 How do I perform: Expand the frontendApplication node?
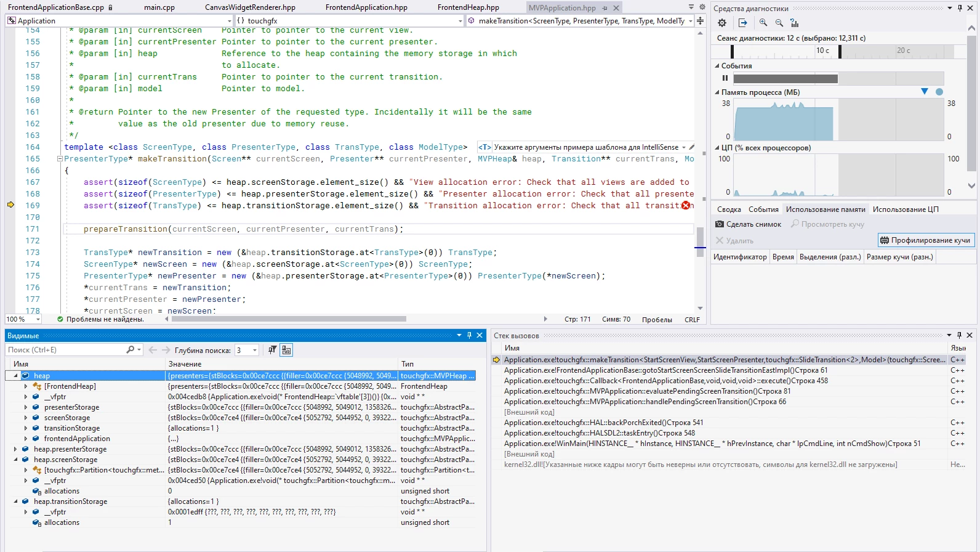click(x=26, y=439)
